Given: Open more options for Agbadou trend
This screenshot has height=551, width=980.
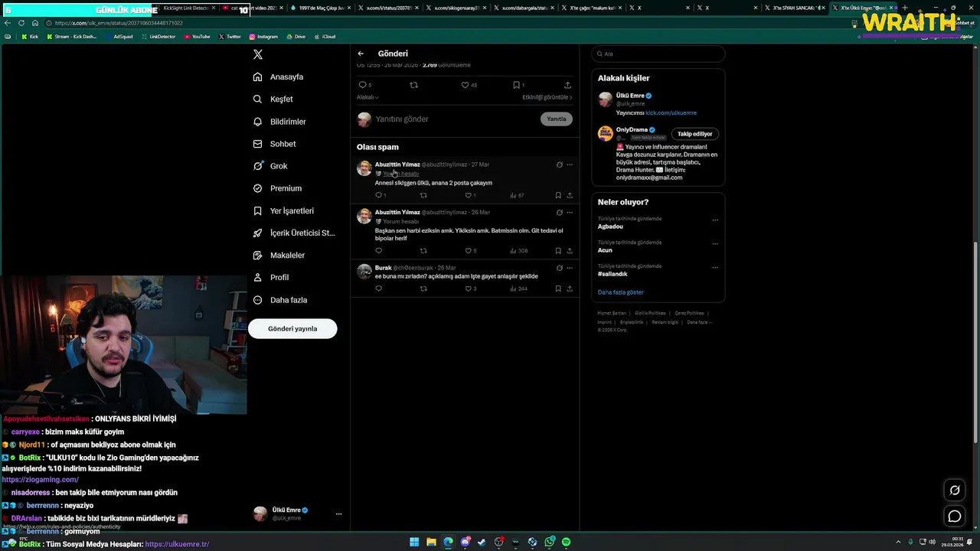Looking at the screenshot, I should tap(715, 220).
